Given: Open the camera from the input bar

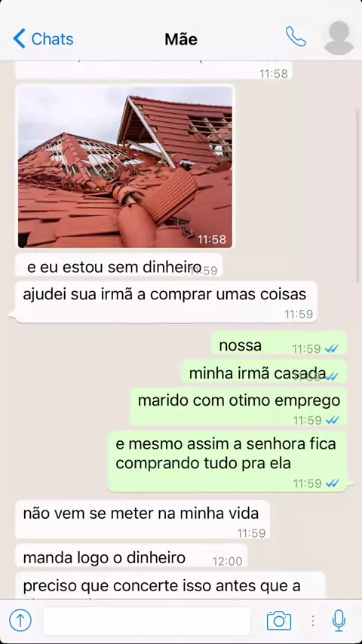Looking at the screenshot, I should 279,620.
